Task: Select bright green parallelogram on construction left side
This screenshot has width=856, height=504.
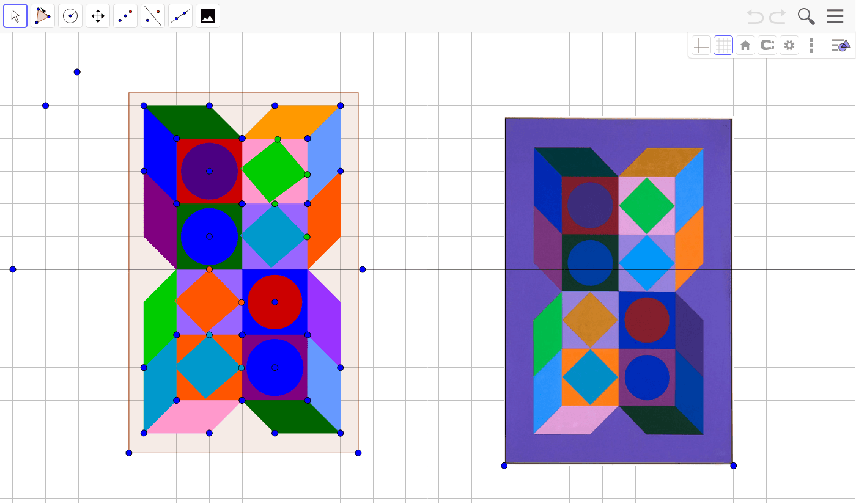Action: [x=160, y=318]
